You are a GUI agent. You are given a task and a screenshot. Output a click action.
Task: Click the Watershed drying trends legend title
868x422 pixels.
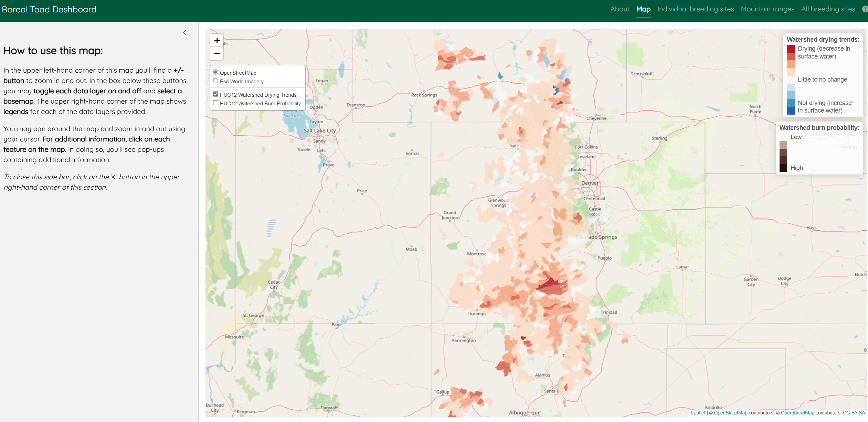click(x=823, y=40)
